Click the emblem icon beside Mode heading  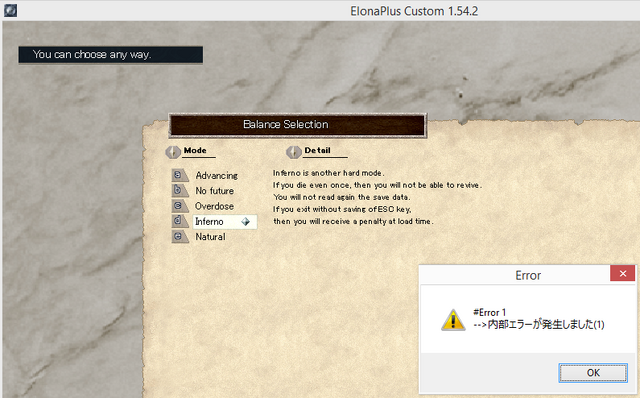pyautogui.click(x=173, y=152)
